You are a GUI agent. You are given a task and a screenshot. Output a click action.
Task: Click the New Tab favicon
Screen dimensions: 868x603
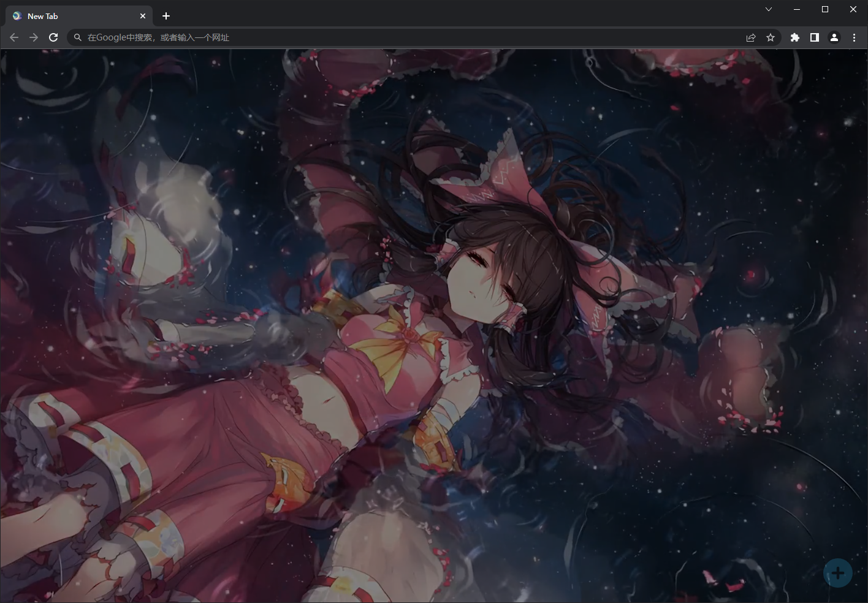coord(17,16)
